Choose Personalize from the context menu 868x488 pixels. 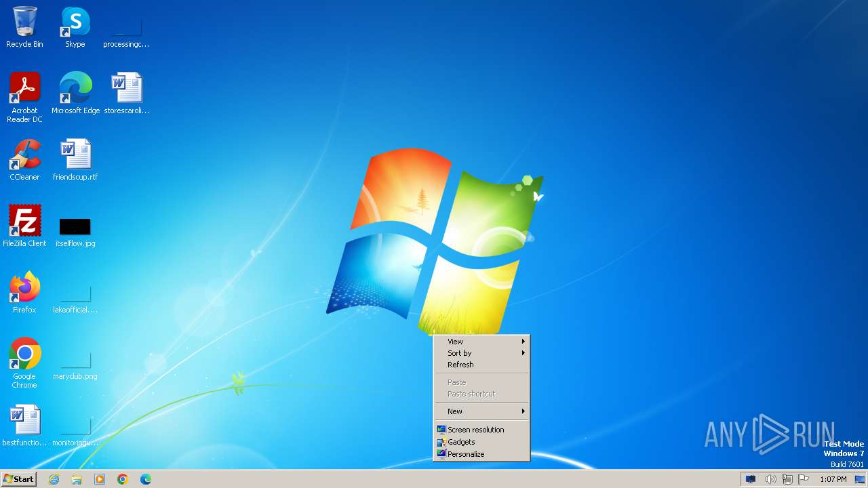tap(481, 454)
